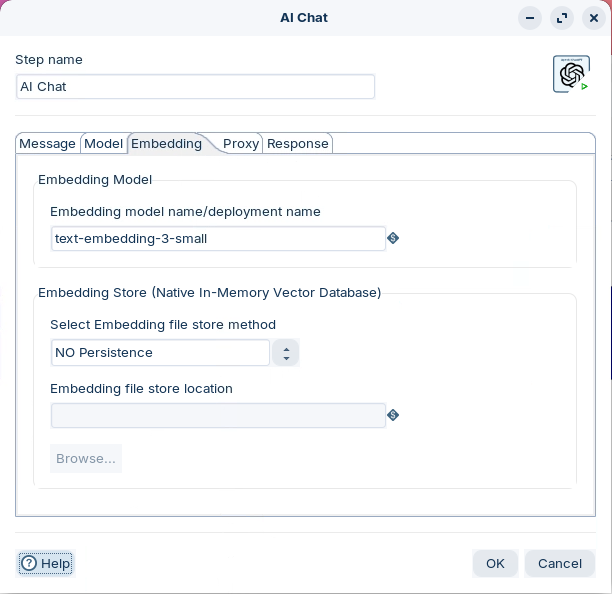
Task: Insert variable for embedding model name
Action: click(393, 238)
